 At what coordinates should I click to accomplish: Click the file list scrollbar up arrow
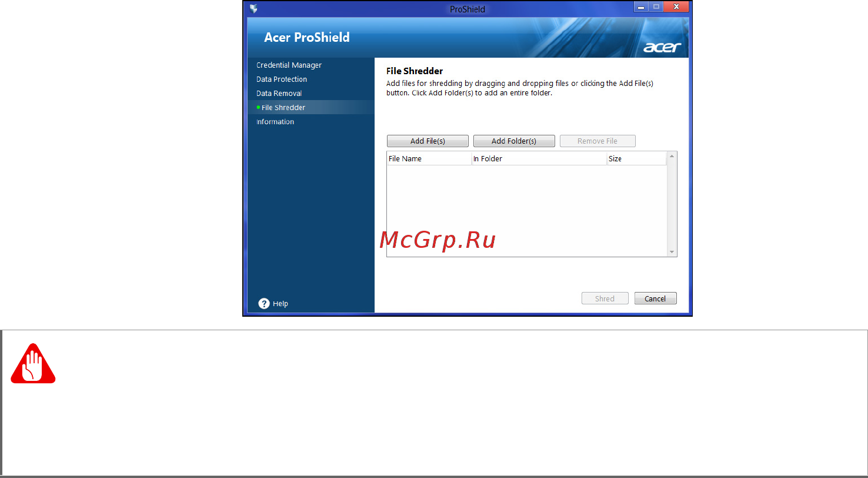pyautogui.click(x=672, y=157)
